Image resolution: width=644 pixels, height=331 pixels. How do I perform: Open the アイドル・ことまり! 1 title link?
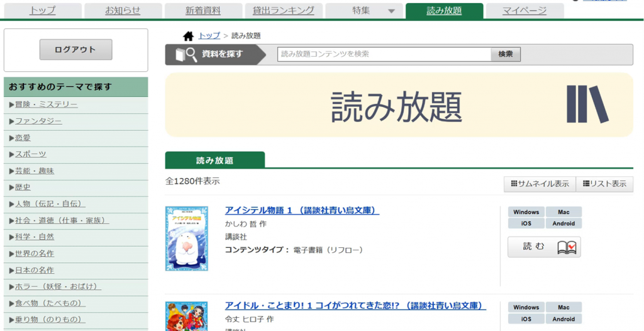click(356, 306)
